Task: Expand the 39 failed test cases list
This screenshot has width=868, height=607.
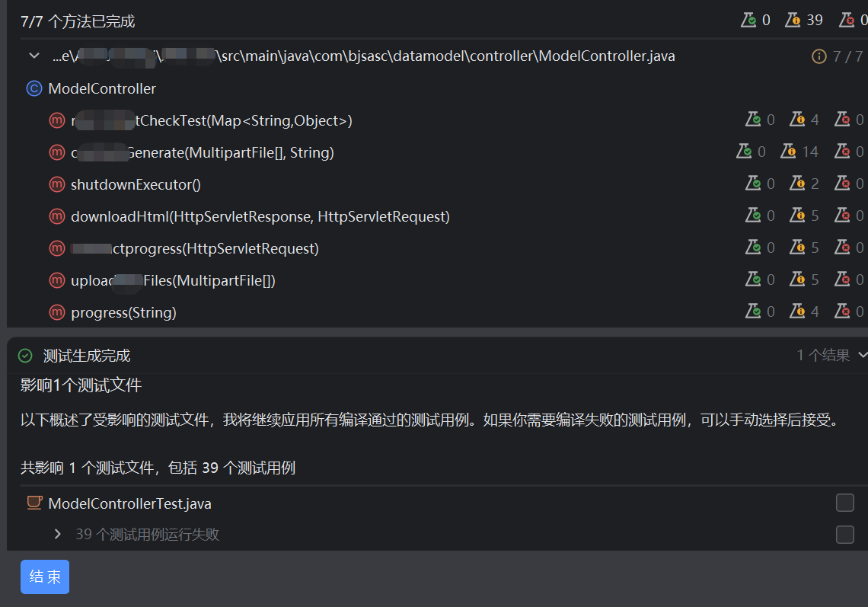Action: point(56,534)
